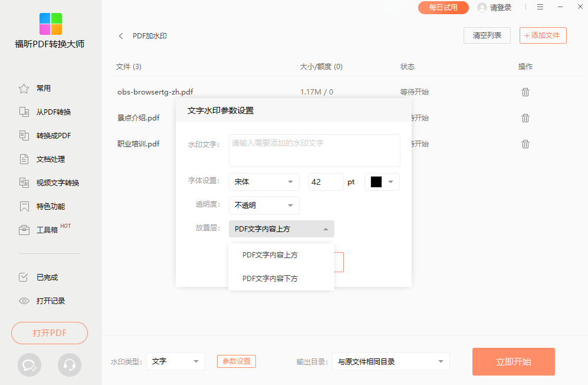Open the customer service headset icon
This screenshot has width=588, height=385.
point(70,365)
